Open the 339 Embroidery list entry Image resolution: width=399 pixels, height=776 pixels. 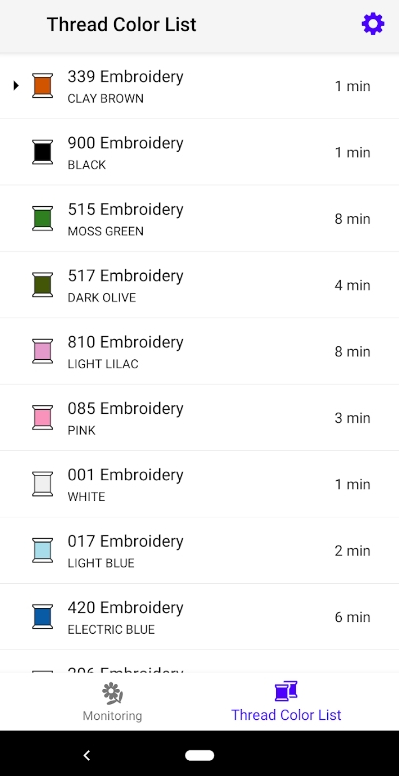200,86
